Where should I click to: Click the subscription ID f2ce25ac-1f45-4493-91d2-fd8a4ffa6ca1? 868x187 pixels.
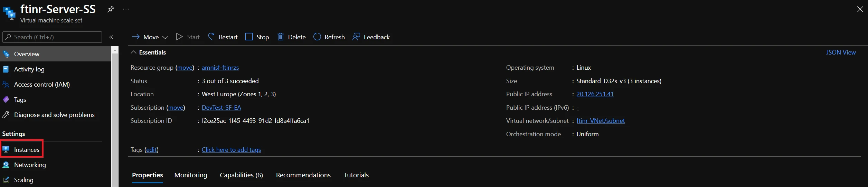pyautogui.click(x=255, y=121)
